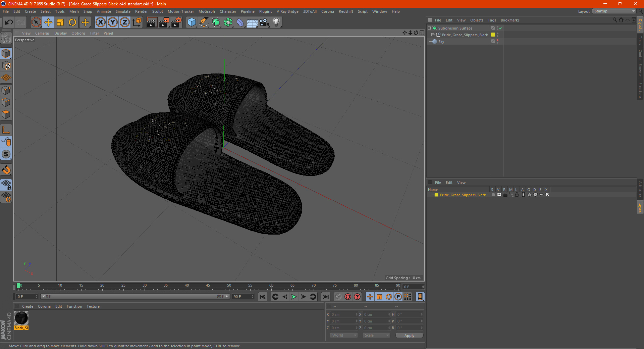Click the end frame 90 F stepper
This screenshot has height=349, width=644.
click(x=253, y=297)
